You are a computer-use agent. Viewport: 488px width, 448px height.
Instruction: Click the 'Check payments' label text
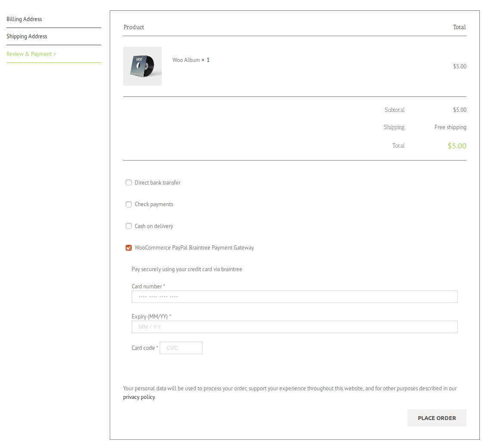[154, 204]
